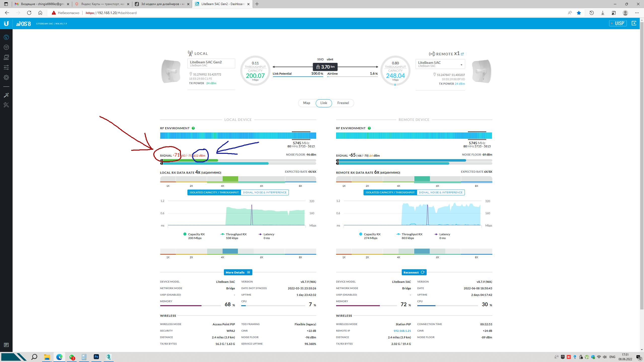Open File Explorer from taskbar
644x362 pixels.
pos(47,357)
